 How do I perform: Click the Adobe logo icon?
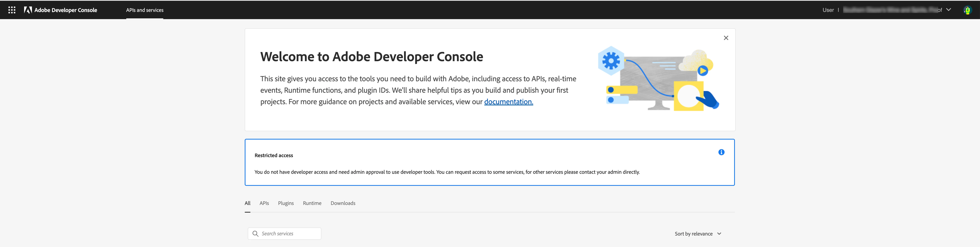28,10
